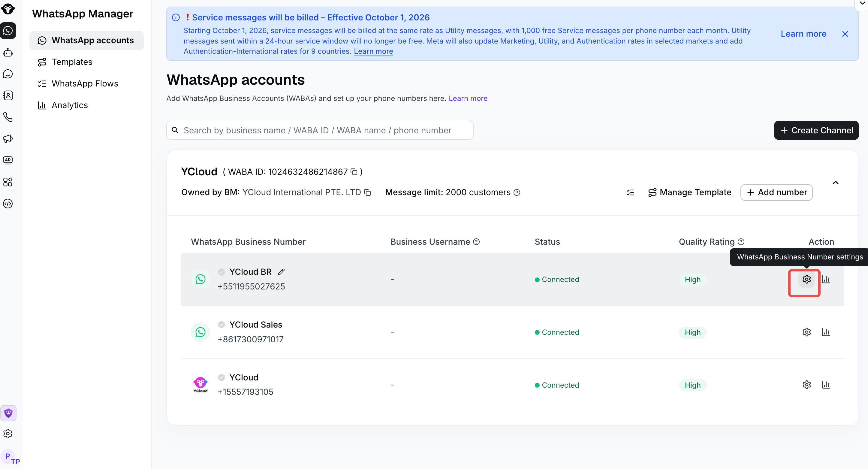Image resolution: width=868 pixels, height=469 pixels.
Task: Open settings for YCloud BR number
Action: click(806, 279)
